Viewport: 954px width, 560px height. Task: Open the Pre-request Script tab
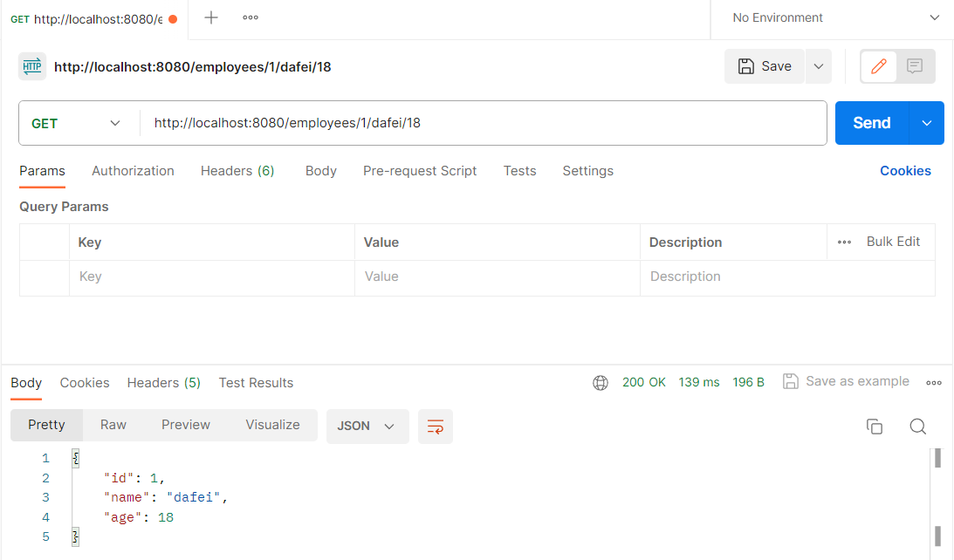click(420, 171)
